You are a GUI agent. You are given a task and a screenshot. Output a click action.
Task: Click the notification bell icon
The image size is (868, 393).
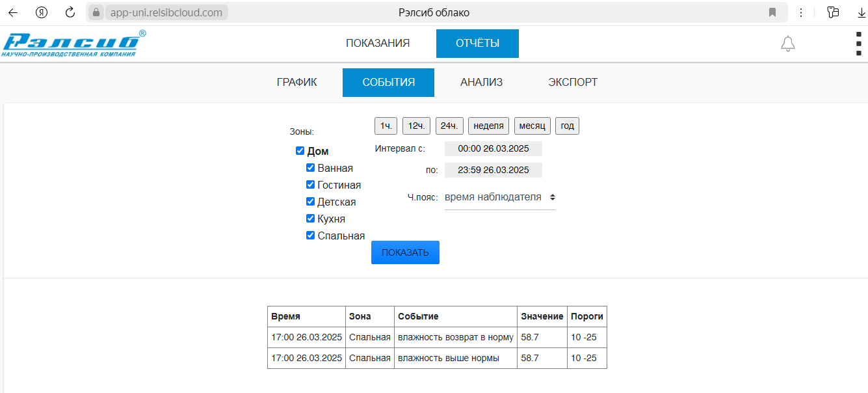pos(787,44)
